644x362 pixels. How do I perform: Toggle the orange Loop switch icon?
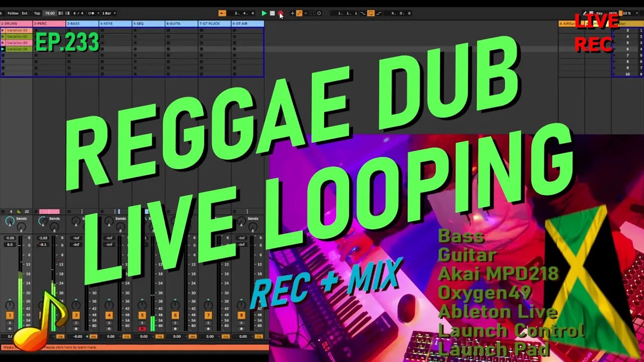pyautogui.click(x=371, y=13)
